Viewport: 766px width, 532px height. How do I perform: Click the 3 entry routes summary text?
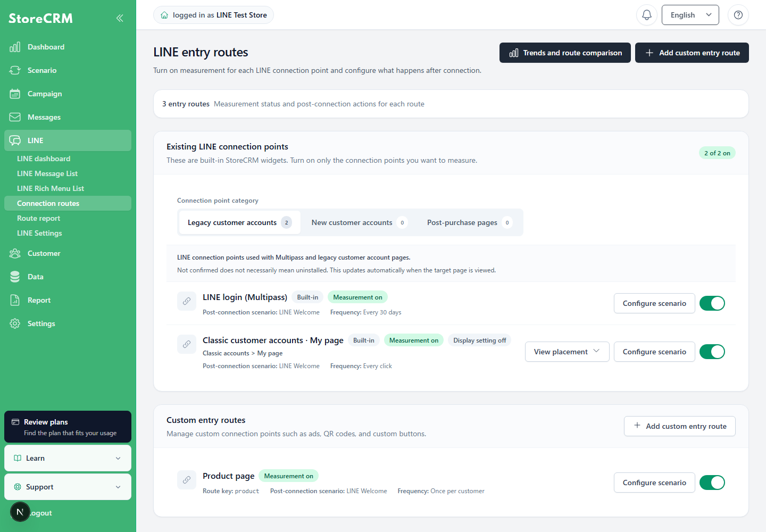186,104
